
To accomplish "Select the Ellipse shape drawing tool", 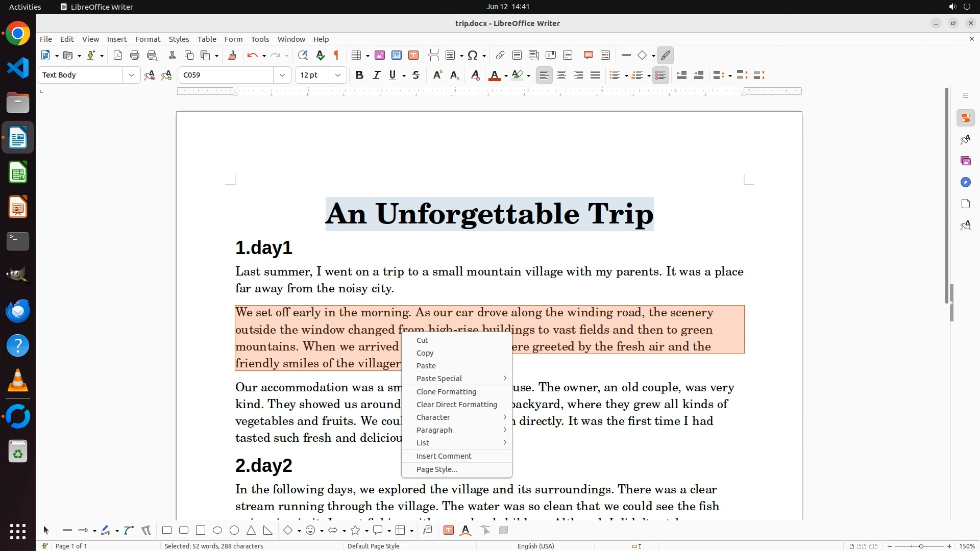I will point(217,531).
